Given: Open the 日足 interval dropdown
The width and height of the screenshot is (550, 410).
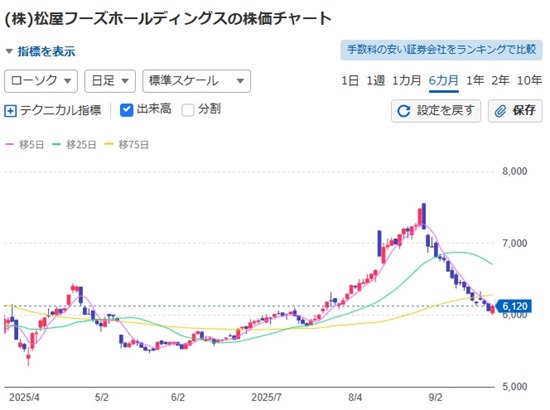Looking at the screenshot, I should pos(110,81).
